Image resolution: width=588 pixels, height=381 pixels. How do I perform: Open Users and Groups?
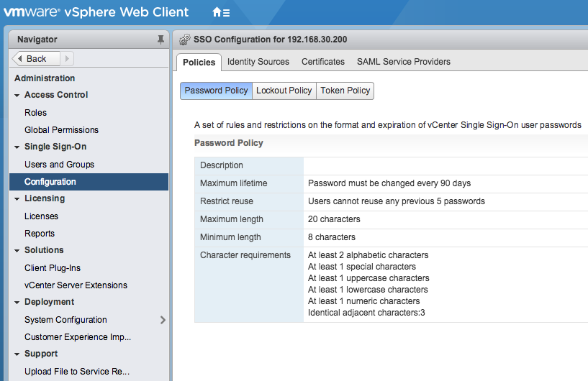(x=59, y=165)
